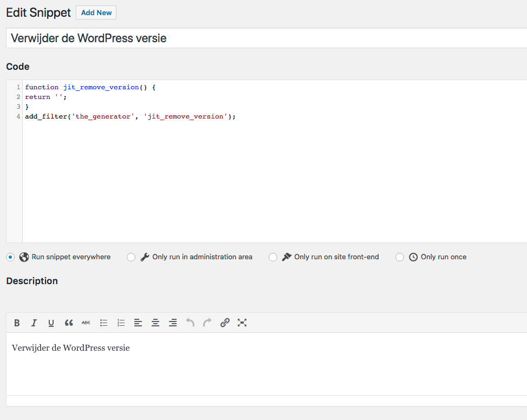Click the clock icon for run once

click(413, 257)
